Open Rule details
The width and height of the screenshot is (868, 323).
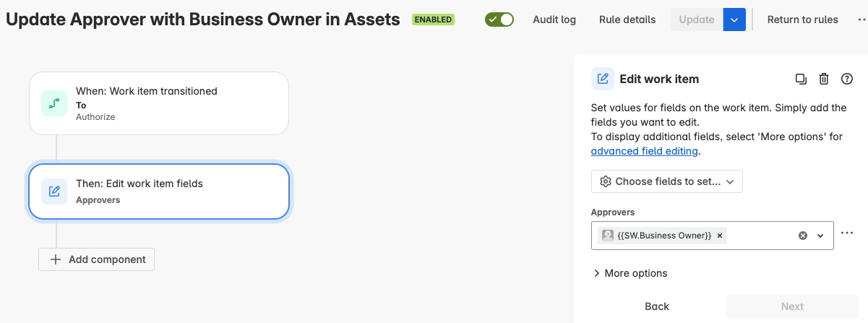[x=627, y=20]
